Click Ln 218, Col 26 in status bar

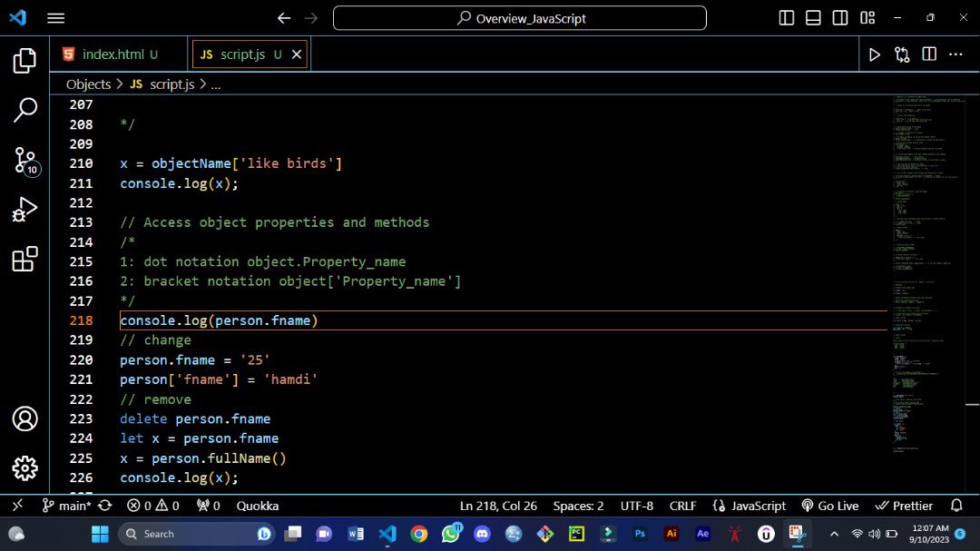[498, 506]
